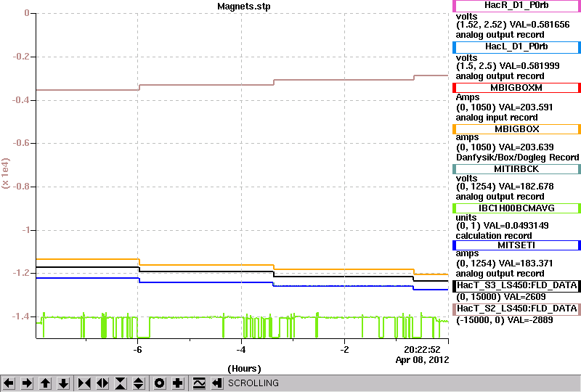Image resolution: width=581 pixels, height=392 pixels.
Task: Click the 20:22:52 timestamp on the time axis
Action: pyautogui.click(x=422, y=350)
